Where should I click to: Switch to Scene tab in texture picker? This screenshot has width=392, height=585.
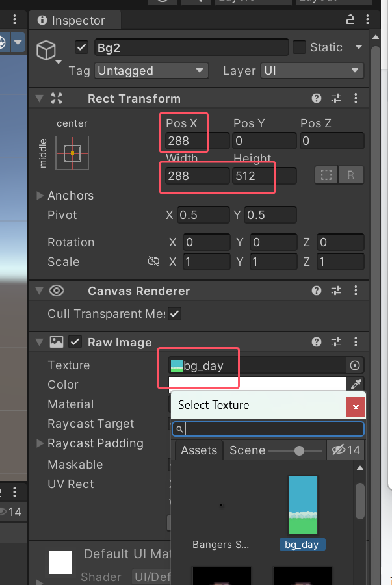(x=247, y=450)
